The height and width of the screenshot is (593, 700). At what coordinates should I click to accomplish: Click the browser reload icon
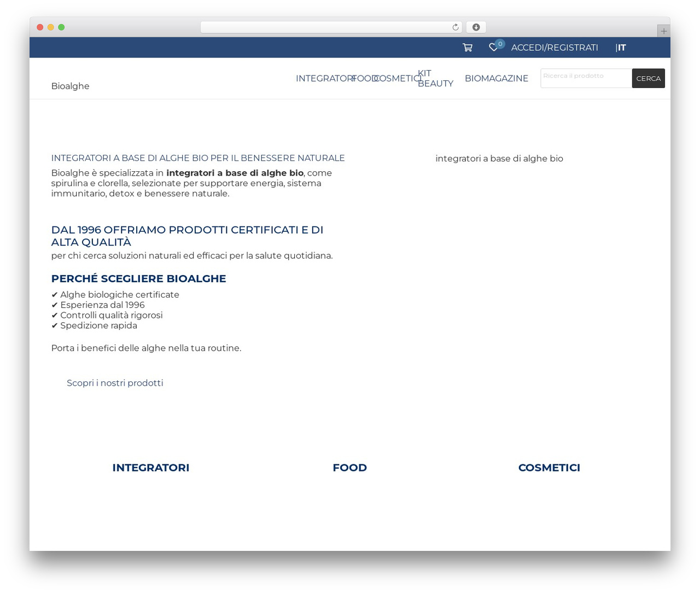[x=455, y=27]
